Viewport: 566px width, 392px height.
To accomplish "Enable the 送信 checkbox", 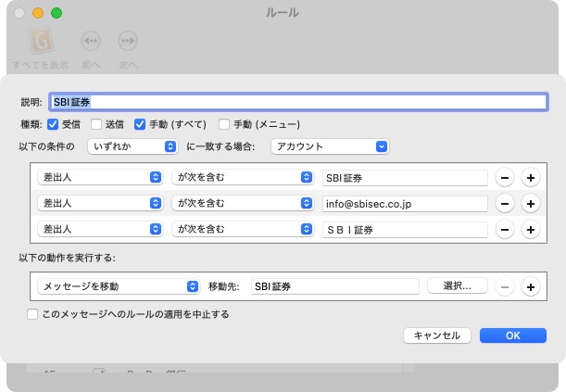I will click(x=96, y=124).
